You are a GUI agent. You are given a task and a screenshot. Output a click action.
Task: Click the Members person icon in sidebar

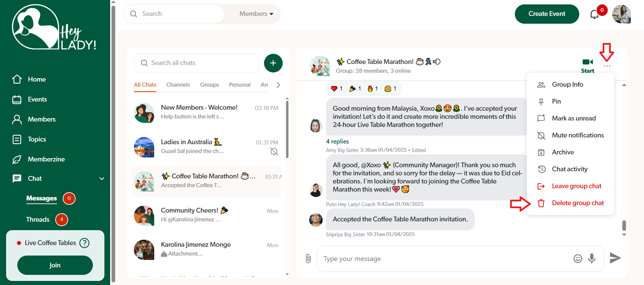(x=17, y=119)
